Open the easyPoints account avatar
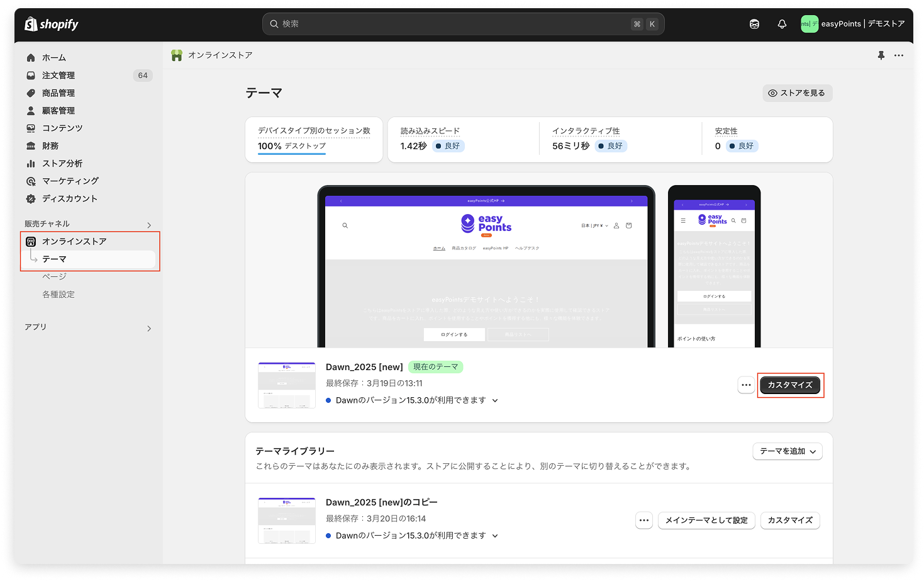Screen dimensions: 924x581 809,24
